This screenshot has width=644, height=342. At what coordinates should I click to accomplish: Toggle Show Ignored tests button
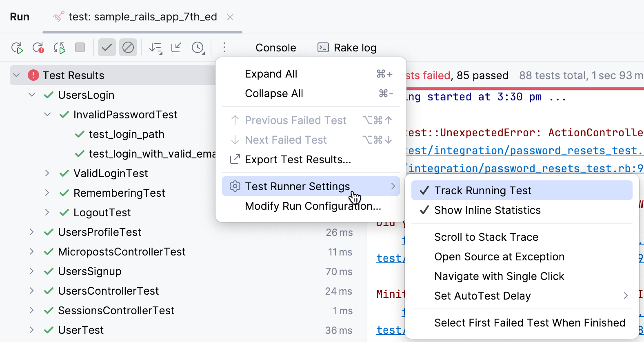[128, 48]
